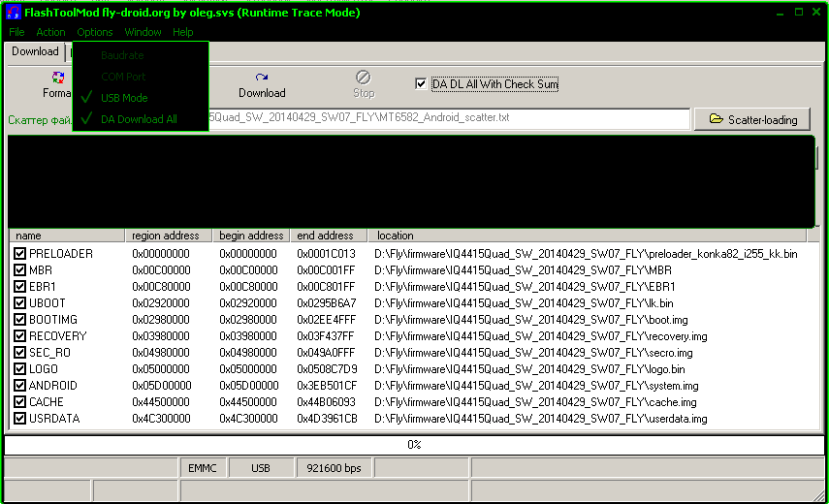Uncheck the BOOTIMG partition checkbox

(x=19, y=319)
